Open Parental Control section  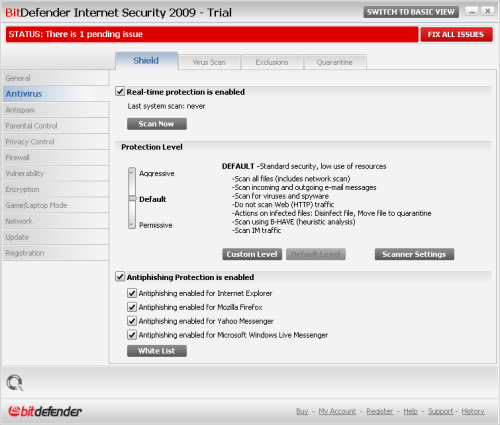55,126
